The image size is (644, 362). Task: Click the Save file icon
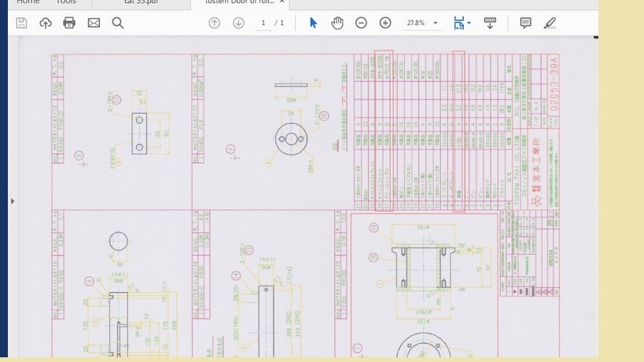pyautogui.click(x=21, y=23)
